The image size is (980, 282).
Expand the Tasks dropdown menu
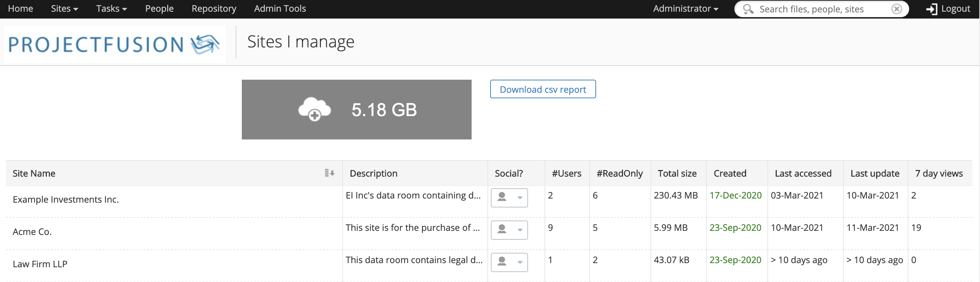[x=111, y=9]
